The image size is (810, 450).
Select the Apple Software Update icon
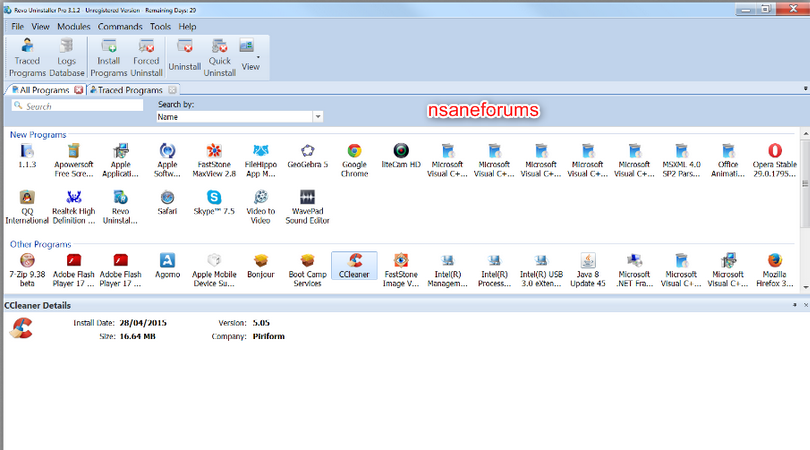[167, 161]
